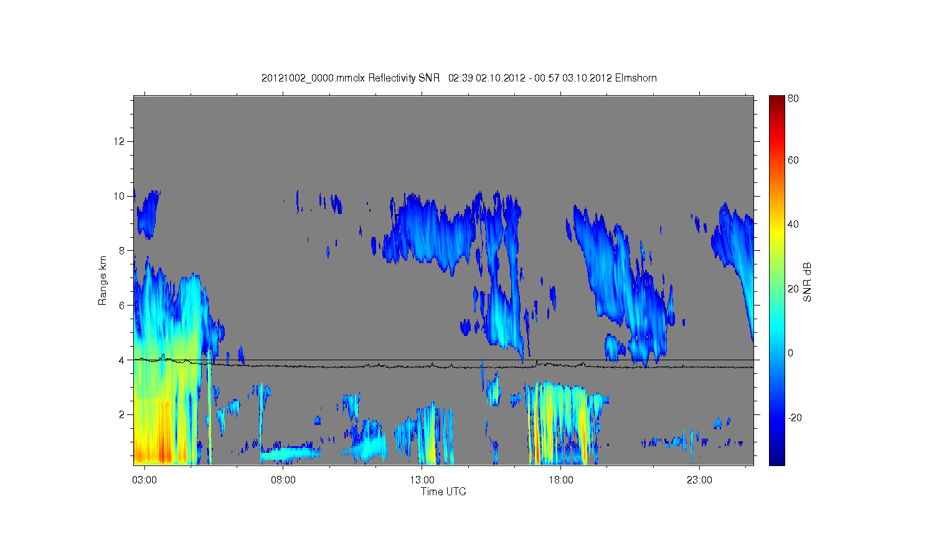The height and width of the screenshot is (560, 934).
Task: Select the '03:00' time axis label
Action: click(x=145, y=480)
